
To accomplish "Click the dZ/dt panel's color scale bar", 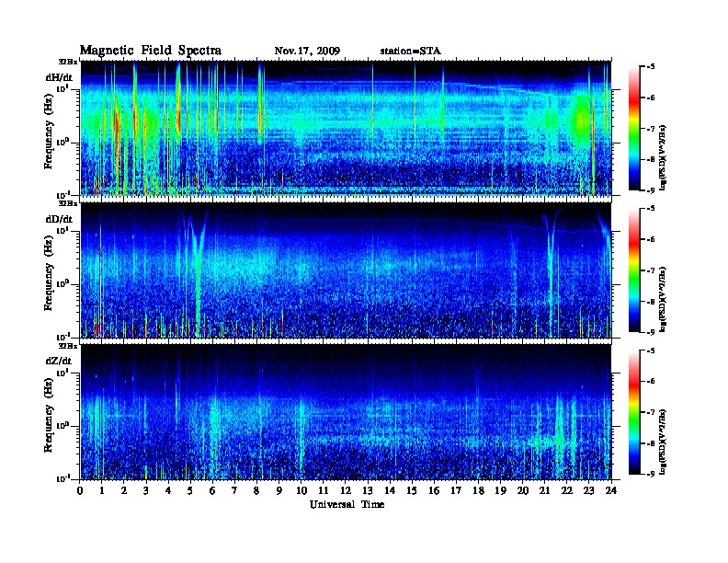I will click(x=633, y=412).
